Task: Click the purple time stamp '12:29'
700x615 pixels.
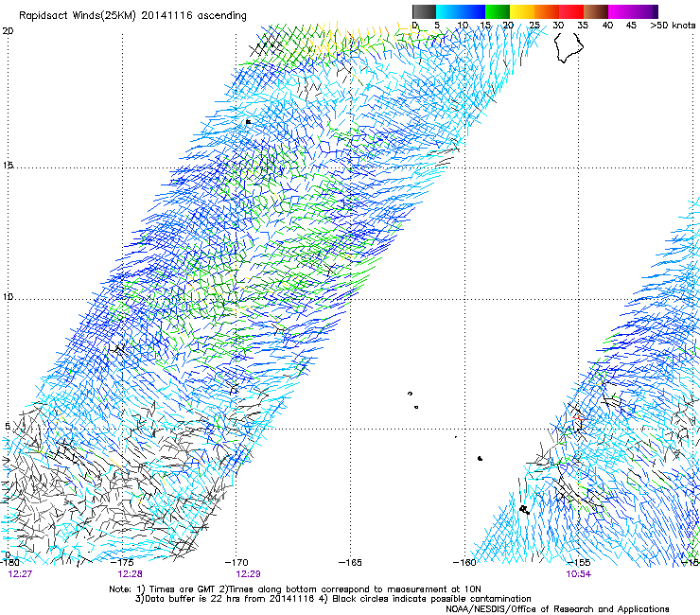Action: pos(248,574)
